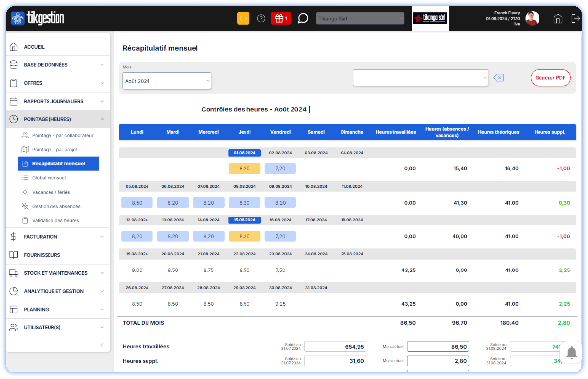
Task: Click the orange code brackets icon
Action: [x=243, y=19]
